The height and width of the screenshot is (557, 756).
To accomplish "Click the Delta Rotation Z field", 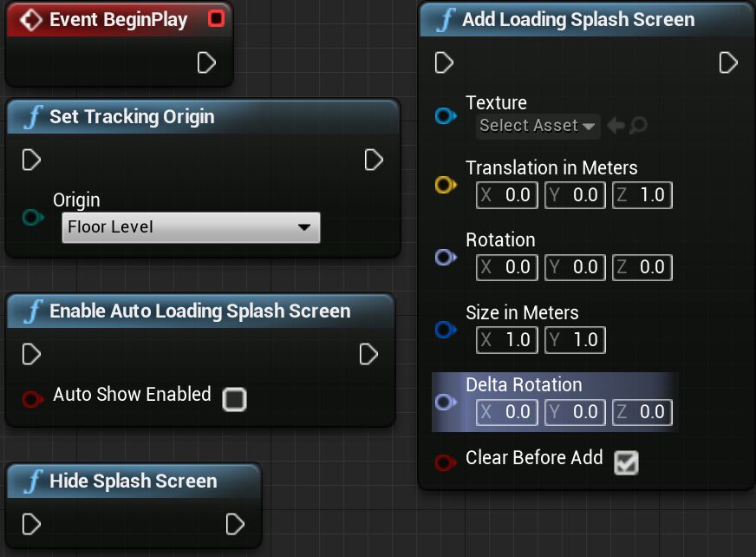I will click(642, 412).
